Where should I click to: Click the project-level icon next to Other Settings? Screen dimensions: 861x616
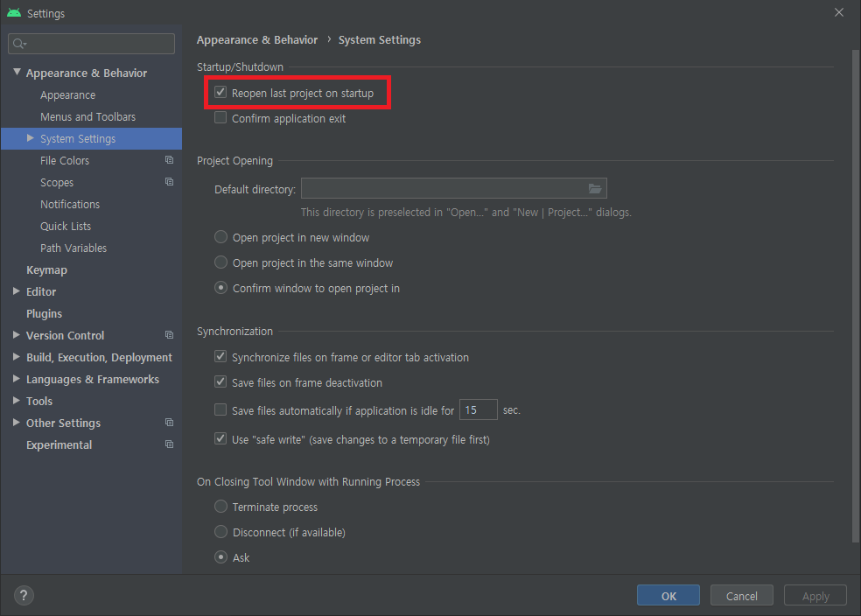[x=170, y=423]
